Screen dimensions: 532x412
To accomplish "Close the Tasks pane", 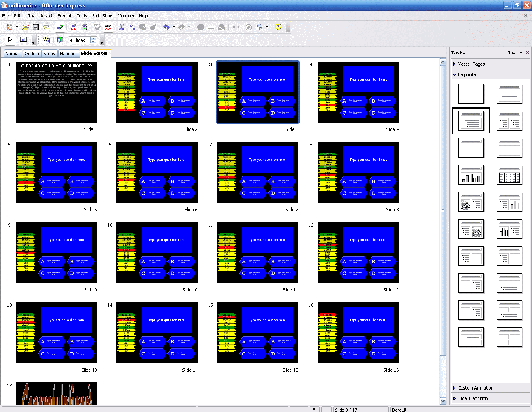I will [527, 52].
